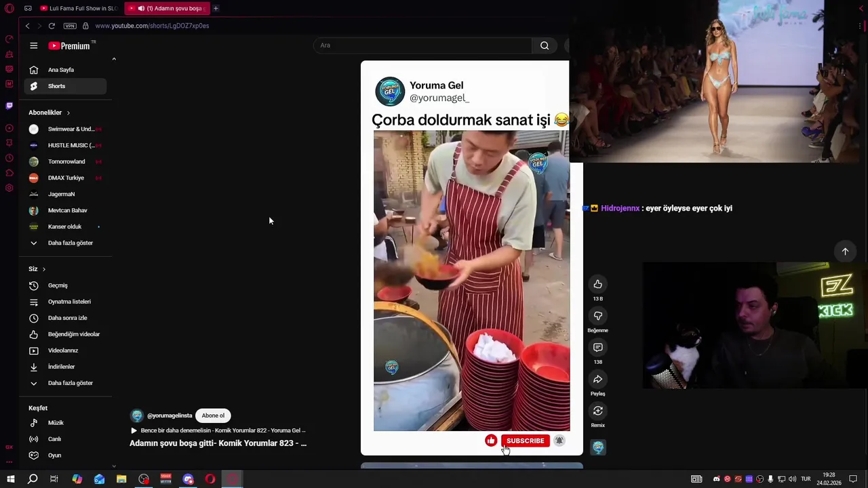Screen dimensions: 868x488
Task: Click the Ara search input field
Action: (422, 45)
